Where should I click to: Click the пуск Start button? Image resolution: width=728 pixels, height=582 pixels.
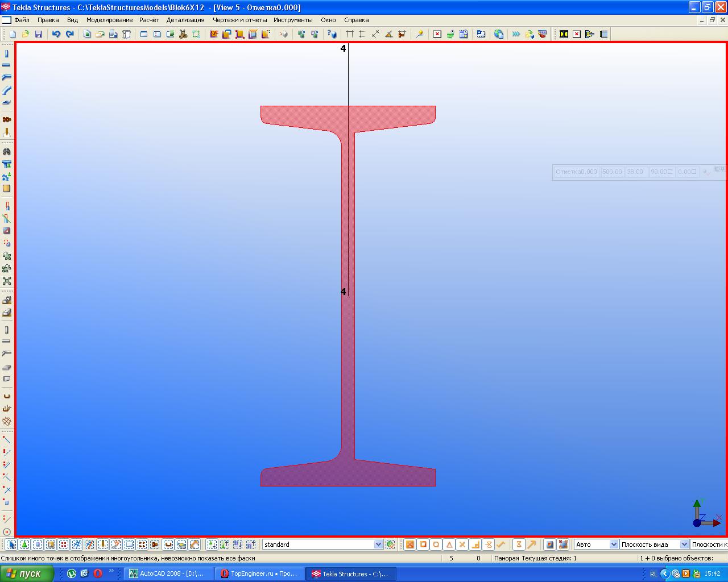26,573
